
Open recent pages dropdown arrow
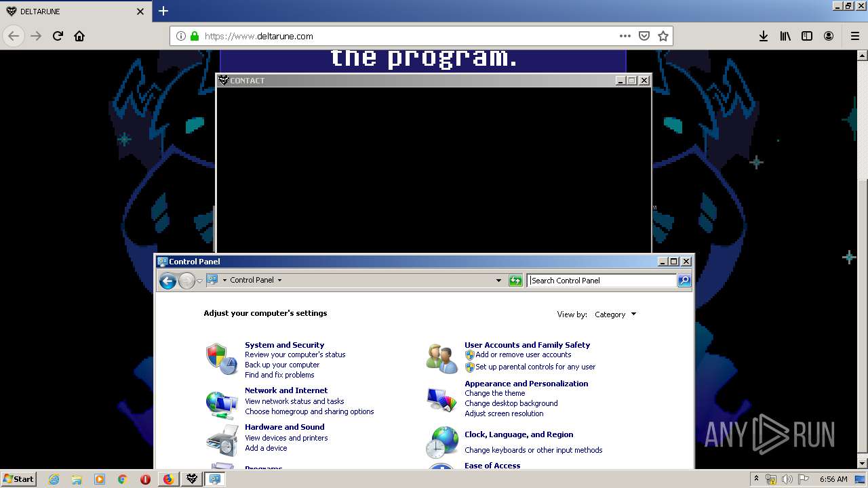click(199, 281)
